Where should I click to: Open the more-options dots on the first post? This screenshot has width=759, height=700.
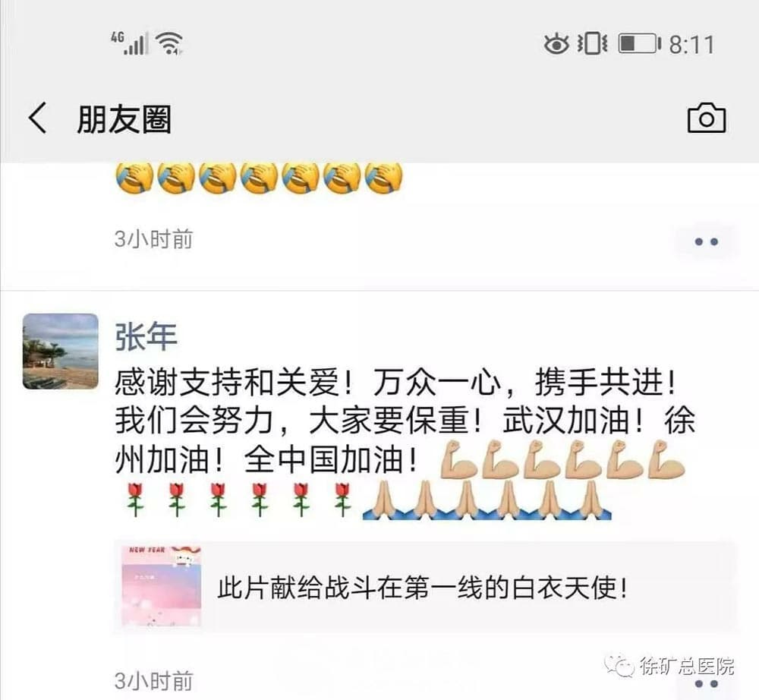click(706, 241)
